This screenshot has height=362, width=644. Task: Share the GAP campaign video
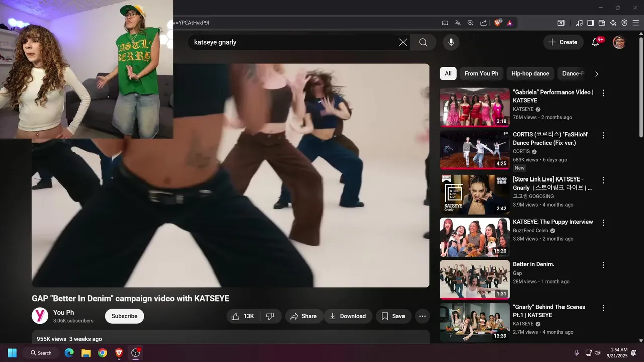point(304,316)
